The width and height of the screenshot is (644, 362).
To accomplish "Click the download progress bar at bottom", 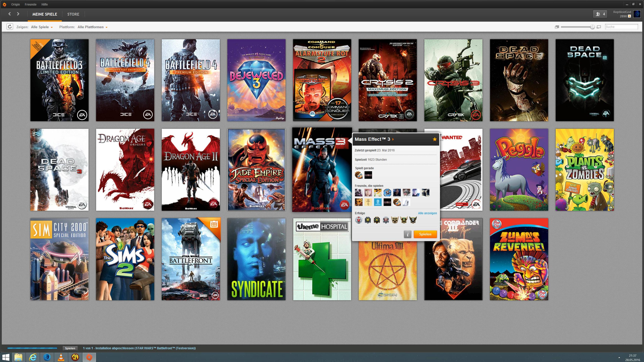I will point(32,348).
